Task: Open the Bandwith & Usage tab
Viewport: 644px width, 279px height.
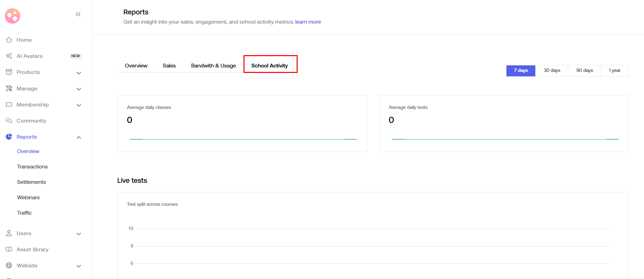Action: click(213, 66)
